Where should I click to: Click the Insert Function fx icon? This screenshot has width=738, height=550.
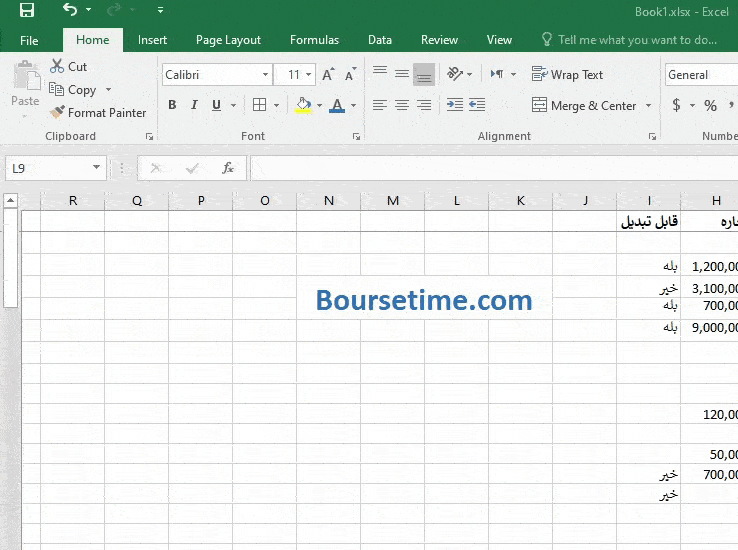[x=228, y=168]
